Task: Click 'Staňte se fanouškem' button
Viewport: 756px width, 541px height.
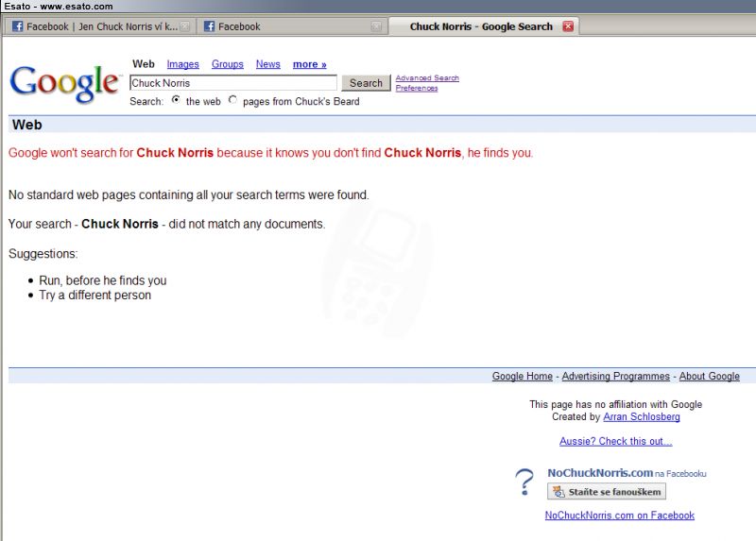Action: tap(607, 491)
